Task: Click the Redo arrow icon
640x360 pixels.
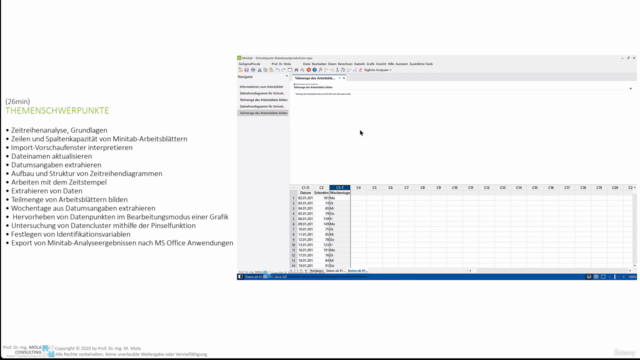Action: point(283,70)
